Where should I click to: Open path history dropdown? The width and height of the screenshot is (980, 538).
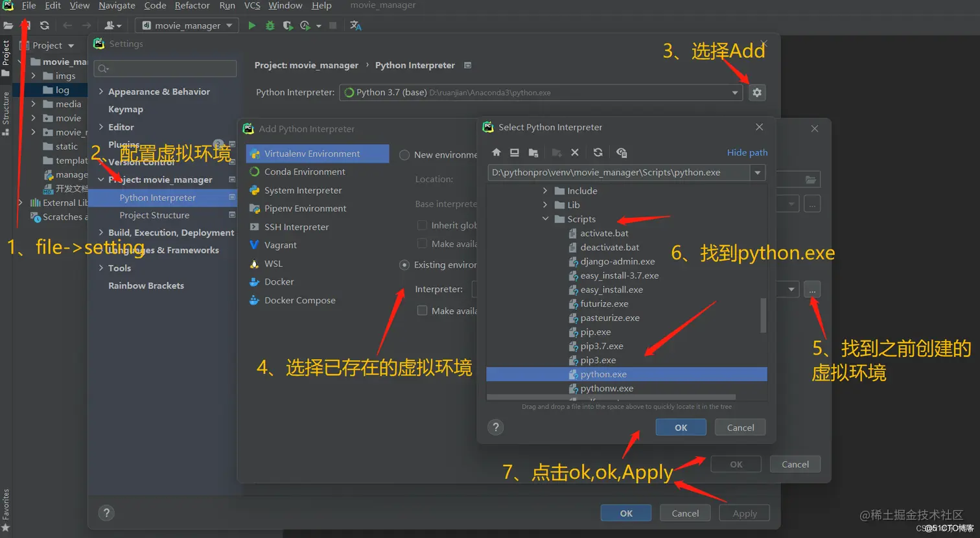pos(757,172)
